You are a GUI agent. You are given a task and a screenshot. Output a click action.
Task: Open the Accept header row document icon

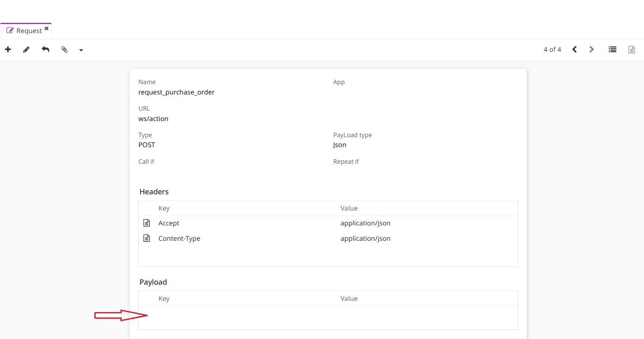click(x=147, y=223)
